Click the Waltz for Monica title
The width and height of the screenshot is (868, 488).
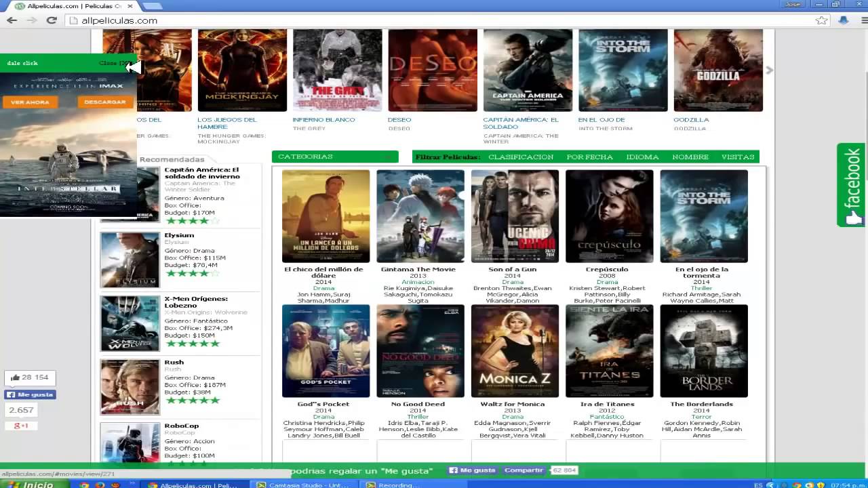pos(512,404)
